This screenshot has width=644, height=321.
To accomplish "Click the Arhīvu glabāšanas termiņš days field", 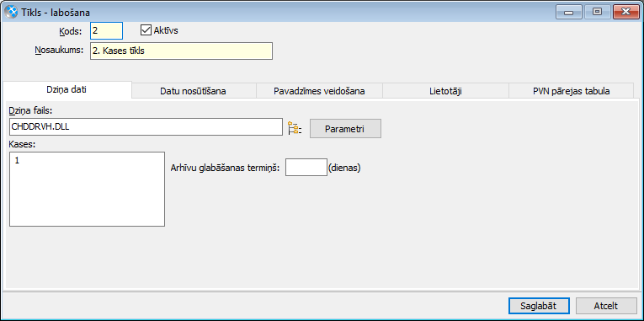I will 306,168.
